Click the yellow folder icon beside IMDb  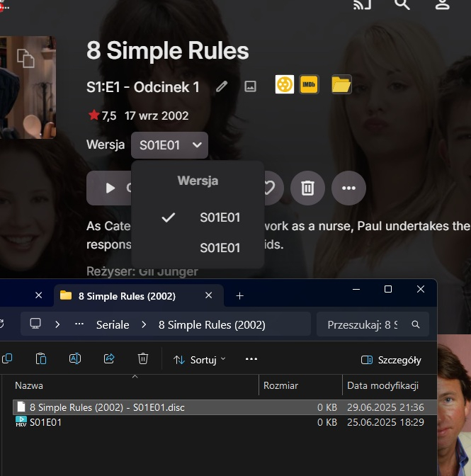click(341, 84)
